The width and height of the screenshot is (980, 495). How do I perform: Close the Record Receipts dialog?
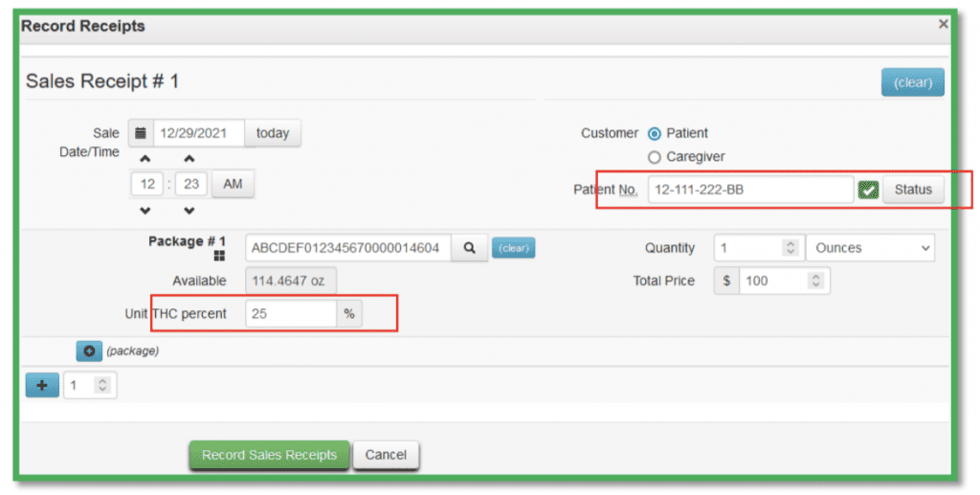[943, 24]
